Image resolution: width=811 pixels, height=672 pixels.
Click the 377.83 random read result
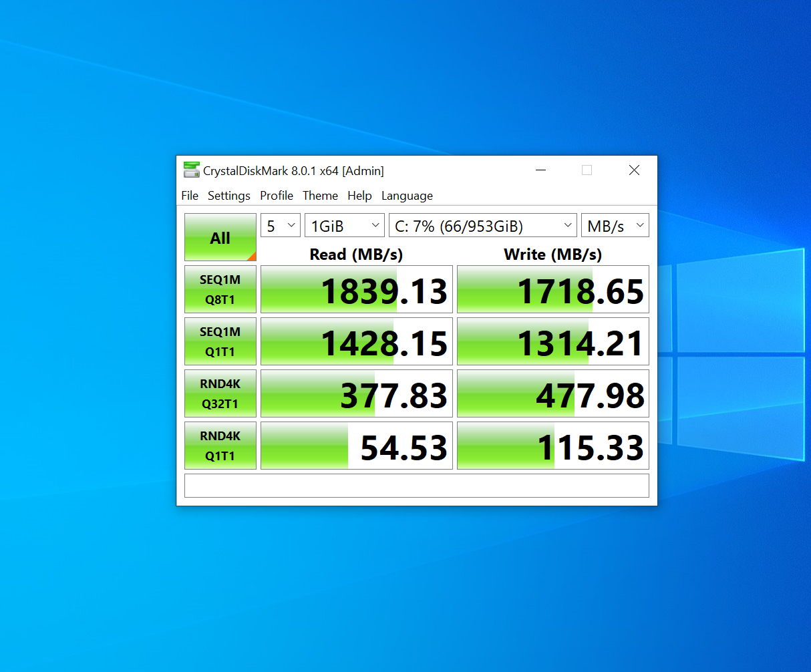tap(357, 393)
